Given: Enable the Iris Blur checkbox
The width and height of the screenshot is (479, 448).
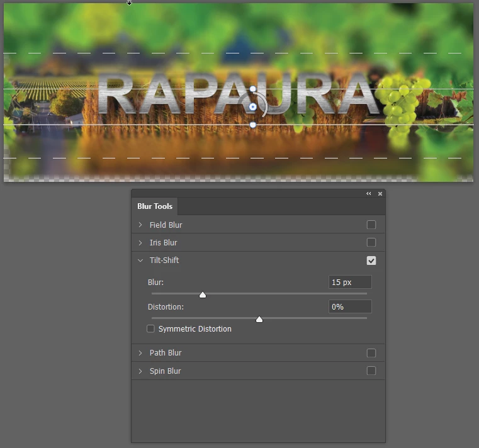Looking at the screenshot, I should pyautogui.click(x=371, y=242).
